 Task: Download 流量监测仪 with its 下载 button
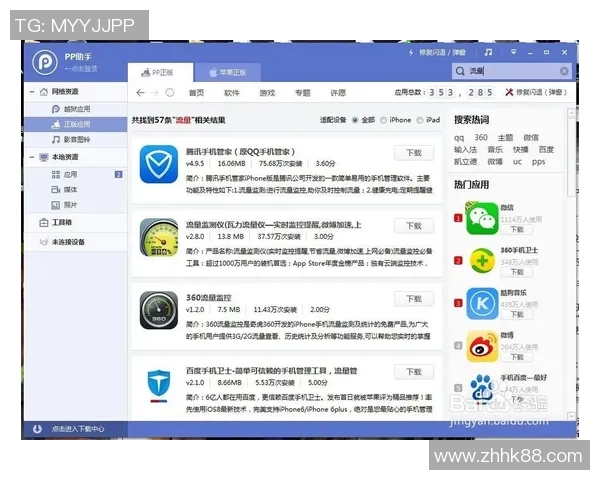(414, 226)
